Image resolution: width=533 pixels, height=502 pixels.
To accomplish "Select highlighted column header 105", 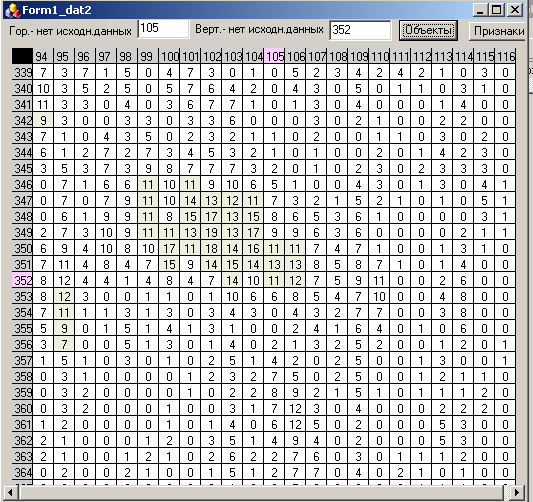I will [x=275, y=56].
